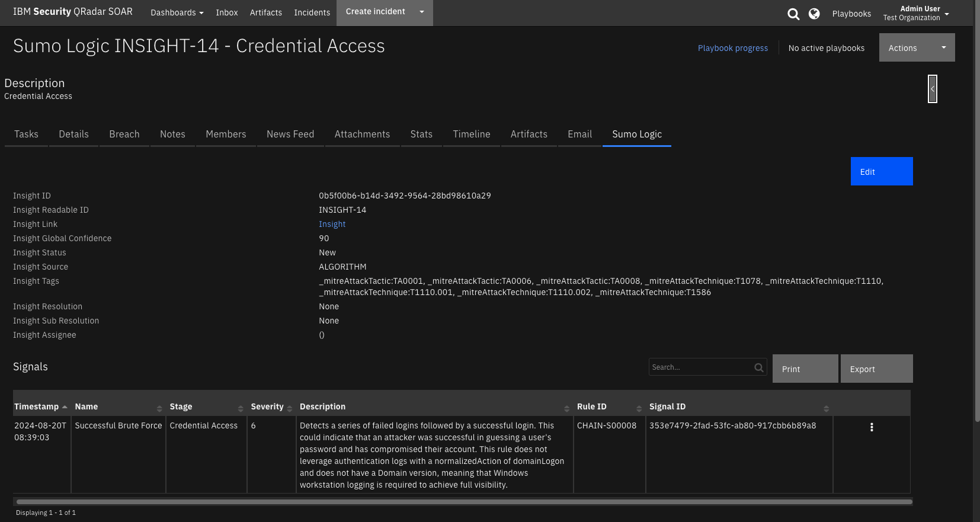Export the signals table
The image size is (980, 522).
pos(877,369)
